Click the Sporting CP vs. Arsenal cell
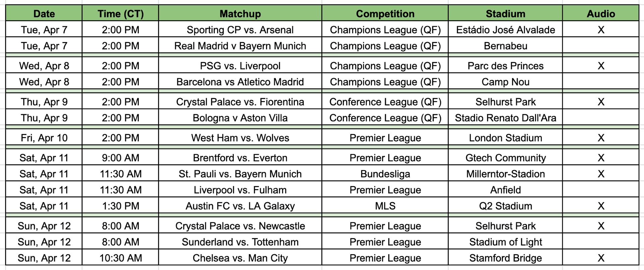The image size is (644, 270). point(240,30)
